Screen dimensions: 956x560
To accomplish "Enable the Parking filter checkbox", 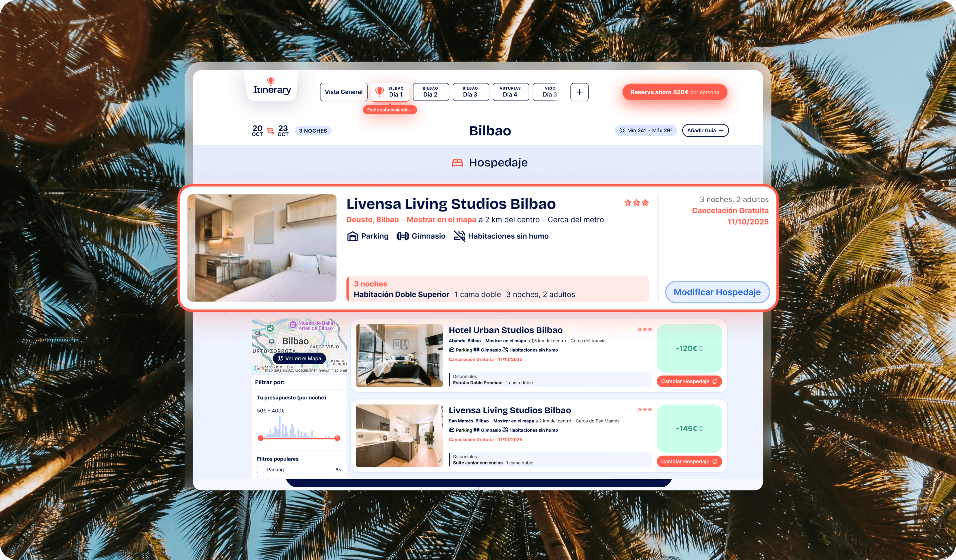I will click(x=261, y=469).
